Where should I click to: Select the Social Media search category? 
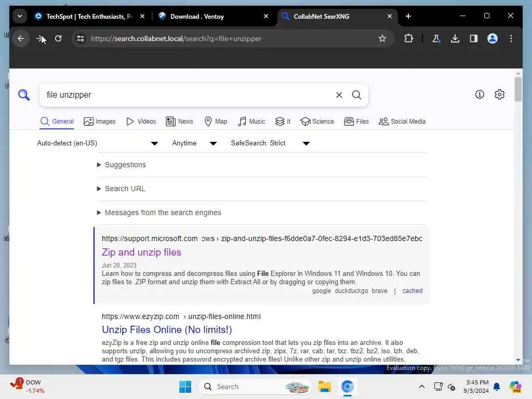tap(402, 122)
